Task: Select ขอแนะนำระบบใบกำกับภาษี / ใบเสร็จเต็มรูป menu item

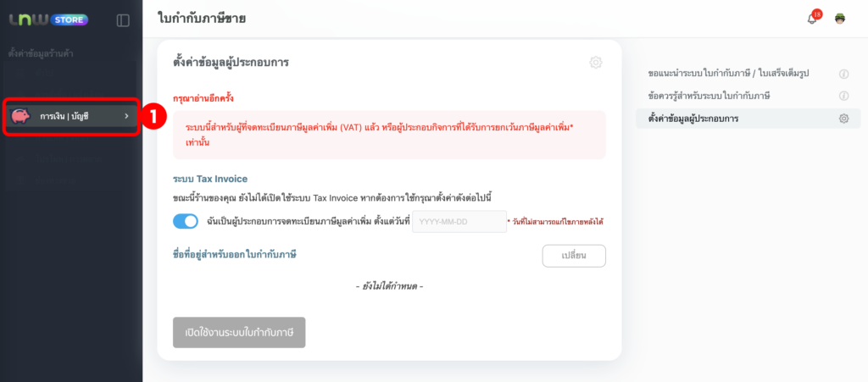Action: point(727,74)
